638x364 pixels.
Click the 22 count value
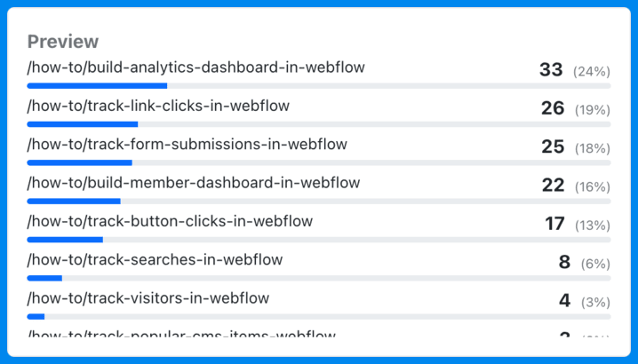(x=553, y=185)
